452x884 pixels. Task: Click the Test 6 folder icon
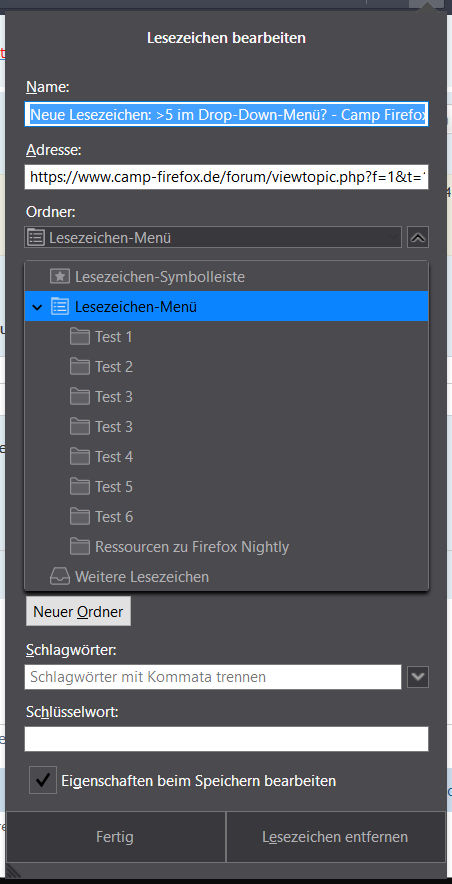point(80,516)
